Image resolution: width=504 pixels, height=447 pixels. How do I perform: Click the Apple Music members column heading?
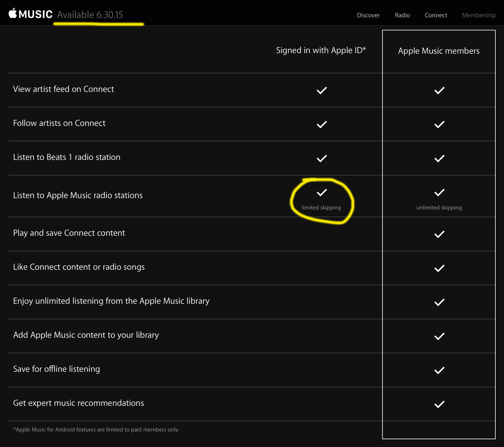439,51
